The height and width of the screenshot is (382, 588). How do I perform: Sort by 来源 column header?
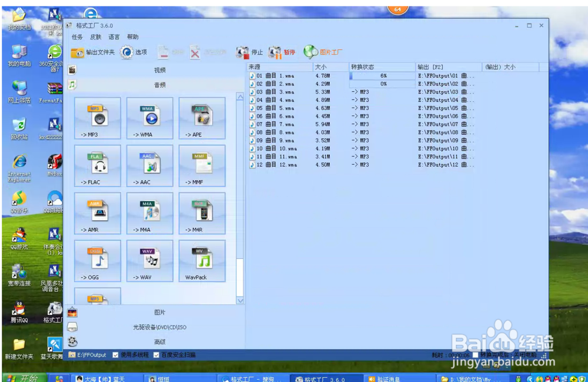(280, 67)
